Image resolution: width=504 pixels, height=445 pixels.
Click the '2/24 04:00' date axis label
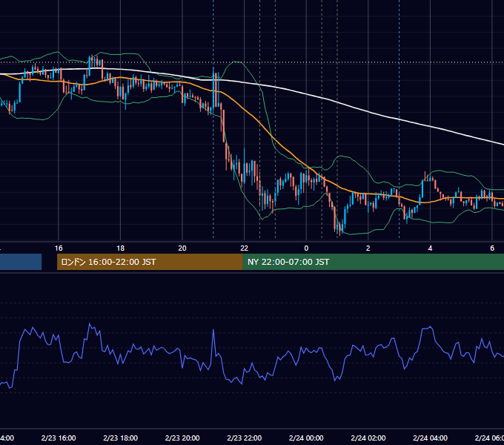(x=430, y=438)
